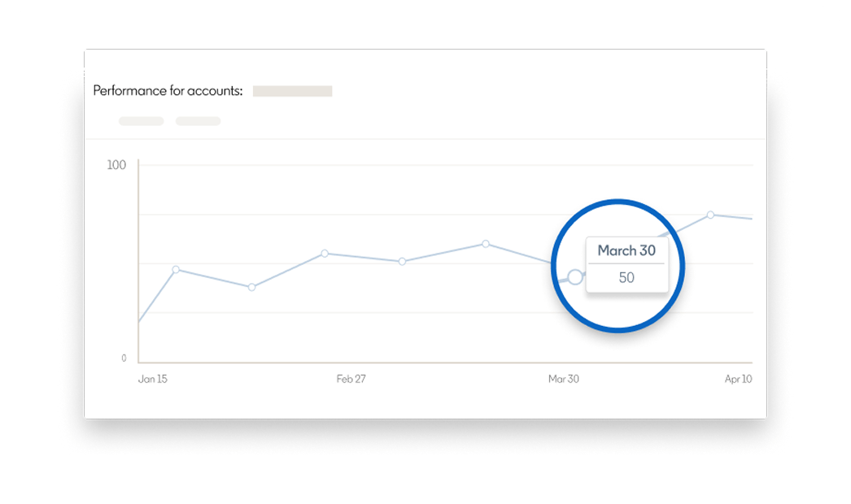The height and width of the screenshot is (504, 851).
Task: Click the highest data point near Apr 10
Action: [x=710, y=215]
